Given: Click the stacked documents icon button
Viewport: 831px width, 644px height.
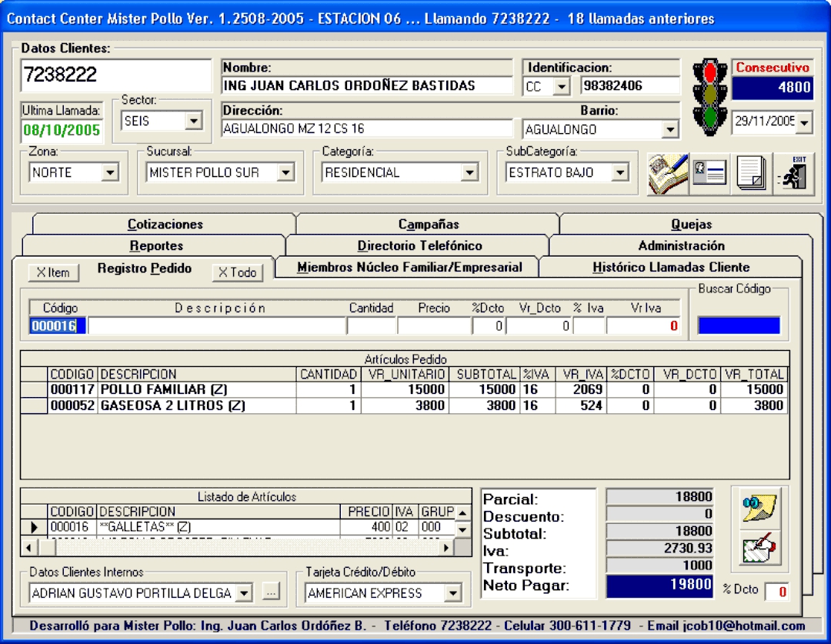Looking at the screenshot, I should 750,174.
